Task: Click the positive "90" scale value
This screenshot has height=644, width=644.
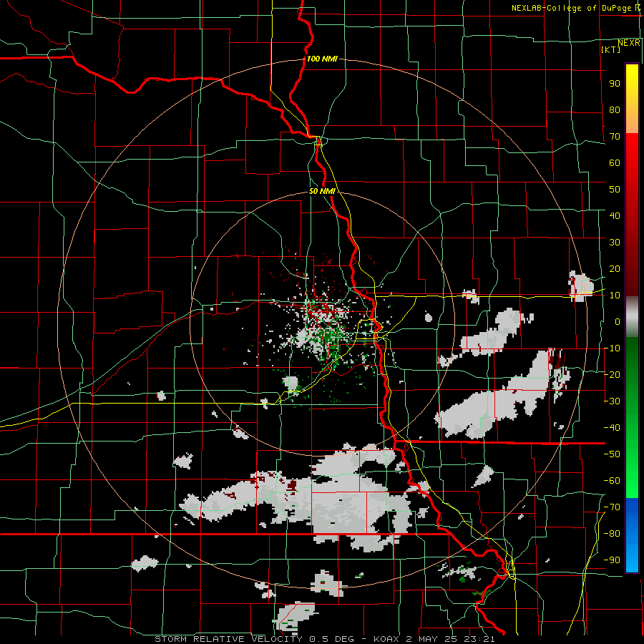Action: click(x=615, y=84)
